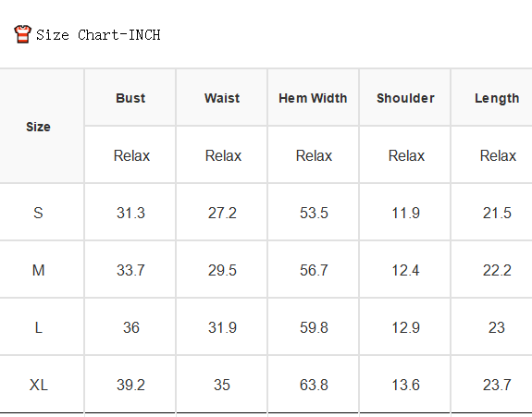Click the 13.6 shoulder value for XL
This screenshot has height=417, width=532.
pos(405,385)
